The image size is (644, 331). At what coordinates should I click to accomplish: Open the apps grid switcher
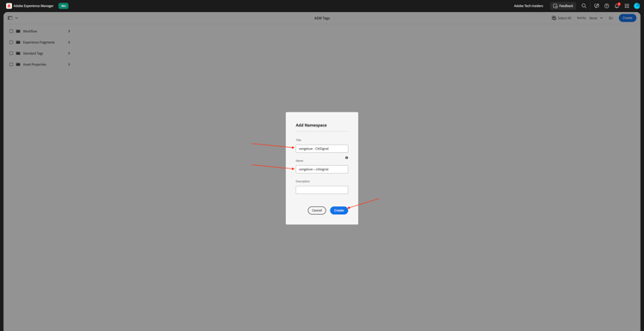click(x=627, y=6)
